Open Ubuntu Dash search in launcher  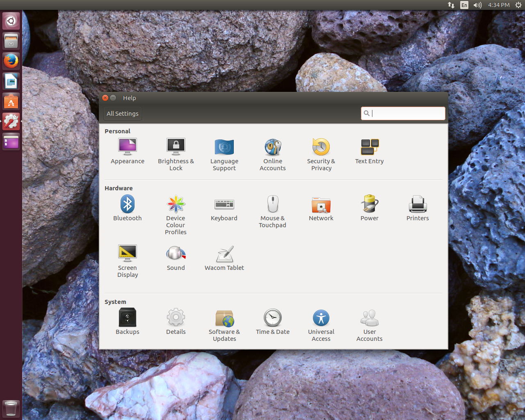11,21
